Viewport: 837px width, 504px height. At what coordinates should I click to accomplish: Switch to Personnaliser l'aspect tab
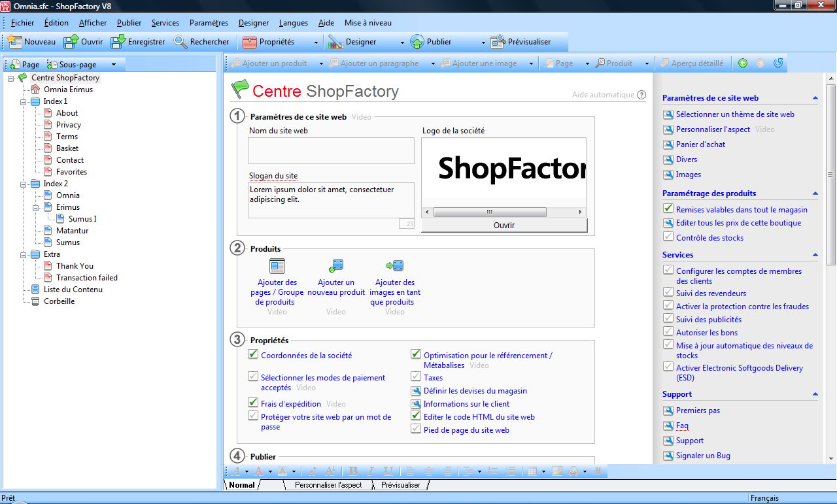click(328, 485)
